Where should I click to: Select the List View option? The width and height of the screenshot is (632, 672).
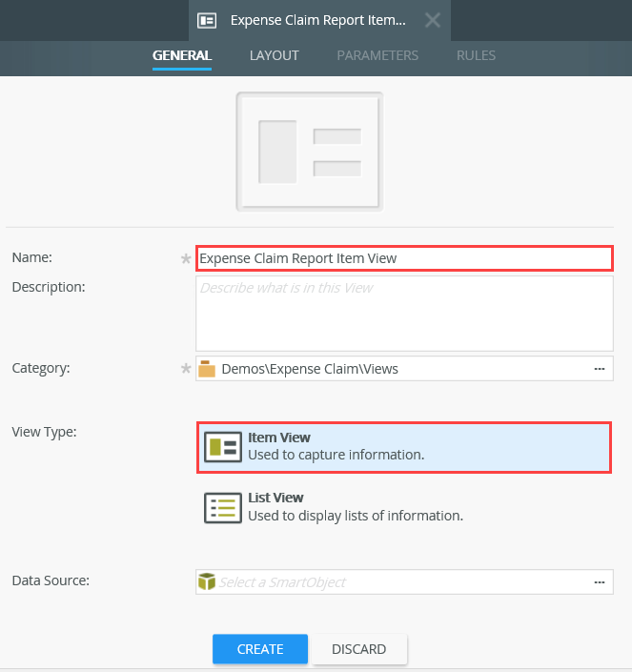click(355, 507)
